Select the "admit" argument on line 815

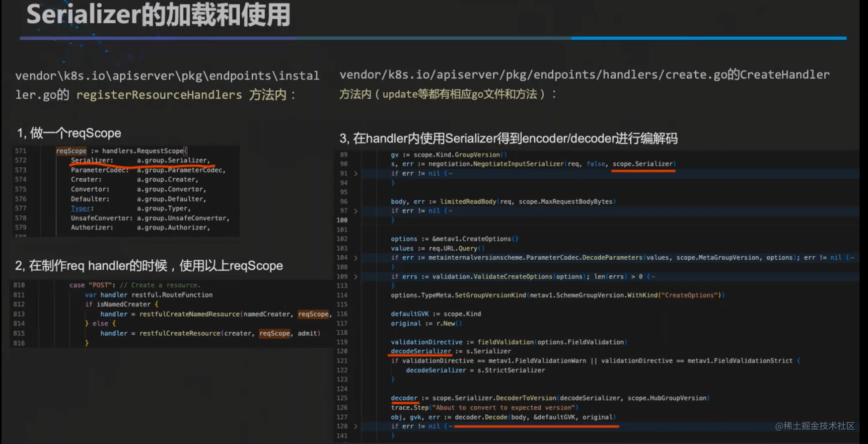[307, 333]
